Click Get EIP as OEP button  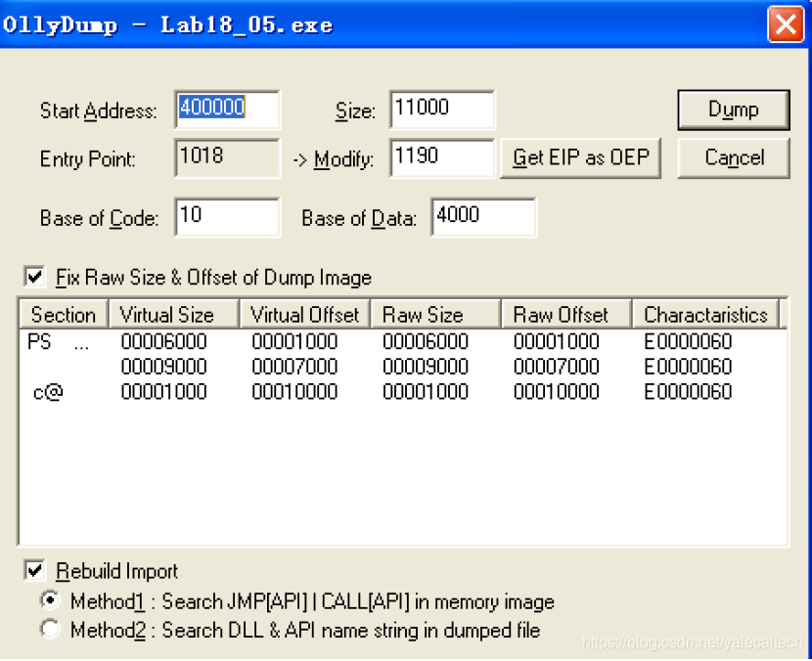[580, 157]
